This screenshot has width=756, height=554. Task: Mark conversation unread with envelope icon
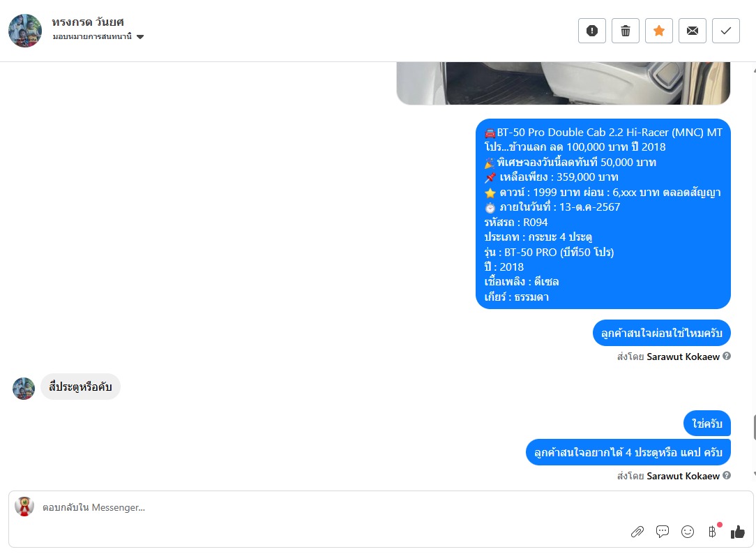tap(693, 31)
